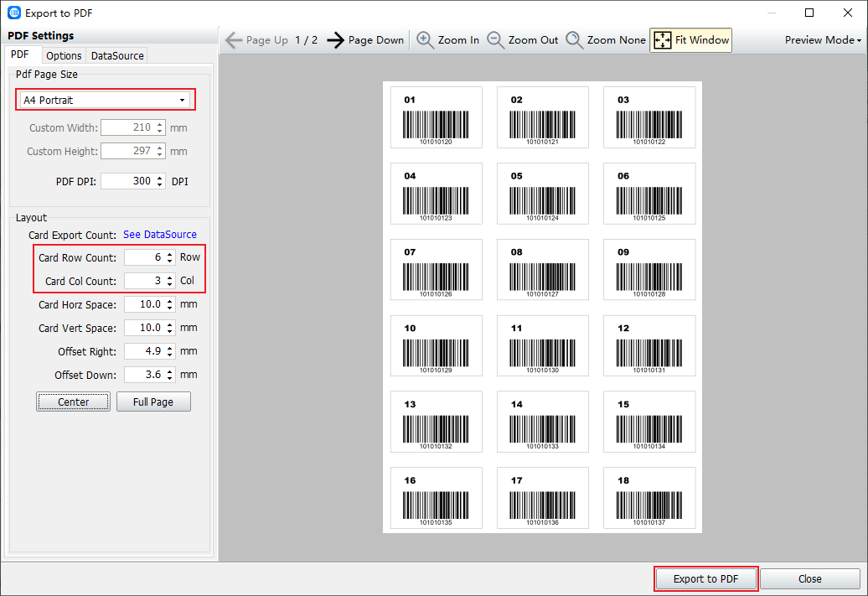Click the Zoom Out magnifier icon
The height and width of the screenshot is (596, 868).
click(x=495, y=40)
